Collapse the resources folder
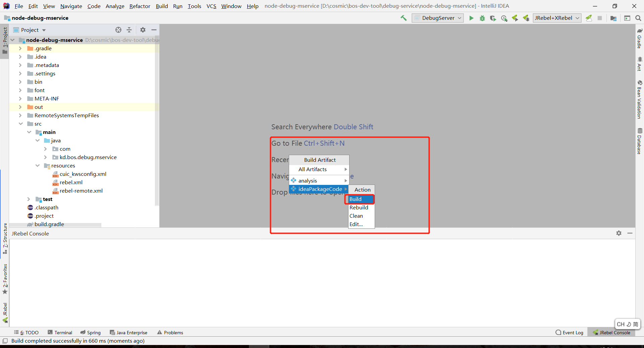This screenshot has height=348, width=644. click(37, 165)
